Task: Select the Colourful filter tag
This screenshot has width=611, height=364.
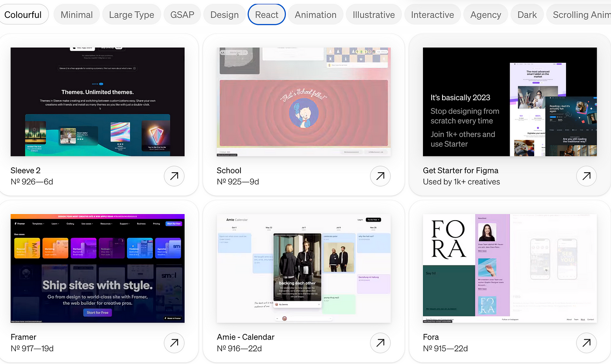Action: [x=23, y=14]
